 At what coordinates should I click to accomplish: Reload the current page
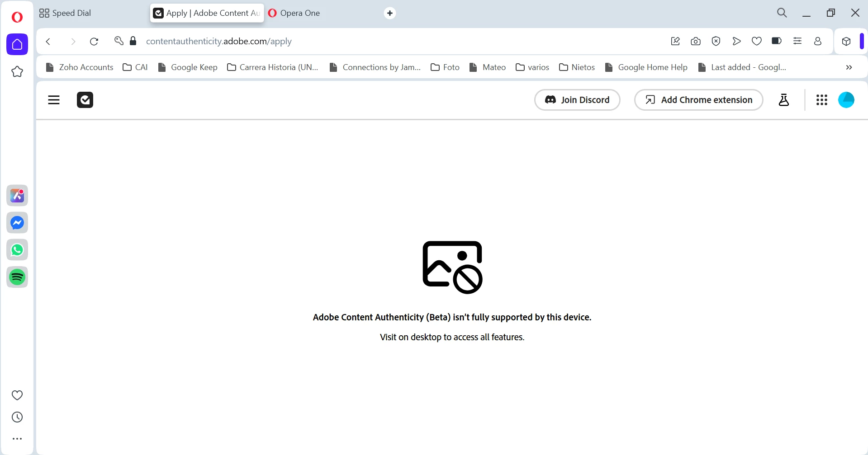(94, 42)
